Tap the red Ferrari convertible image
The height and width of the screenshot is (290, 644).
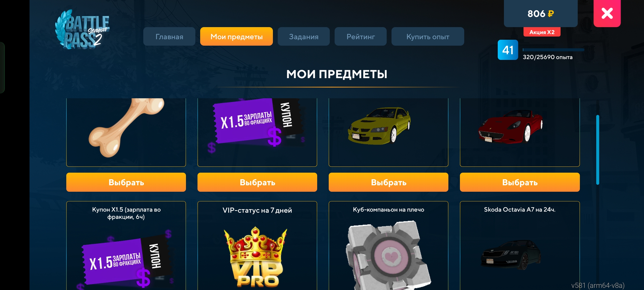510,126
